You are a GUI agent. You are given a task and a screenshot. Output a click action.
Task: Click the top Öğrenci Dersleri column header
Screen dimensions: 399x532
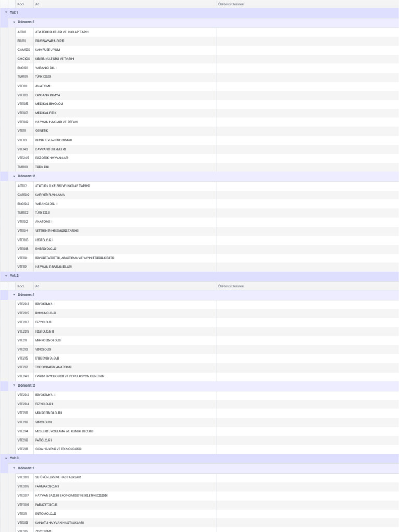[308, 4]
